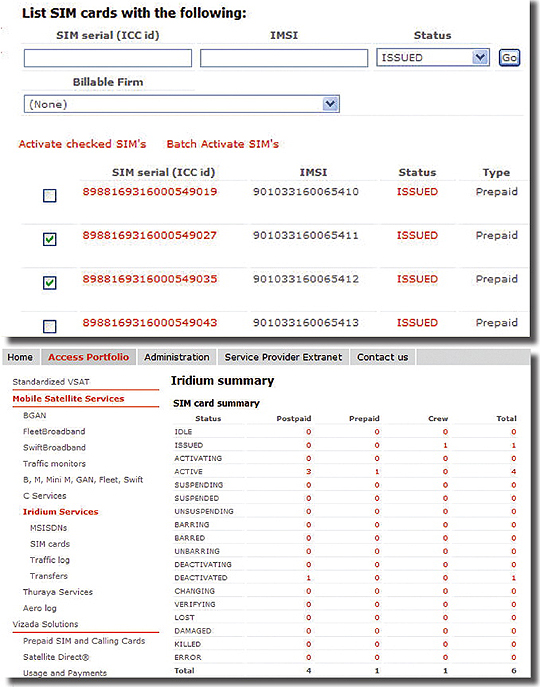Expand the Billable Firm dropdown
Viewport: 540px width, 687px height.
point(181,104)
